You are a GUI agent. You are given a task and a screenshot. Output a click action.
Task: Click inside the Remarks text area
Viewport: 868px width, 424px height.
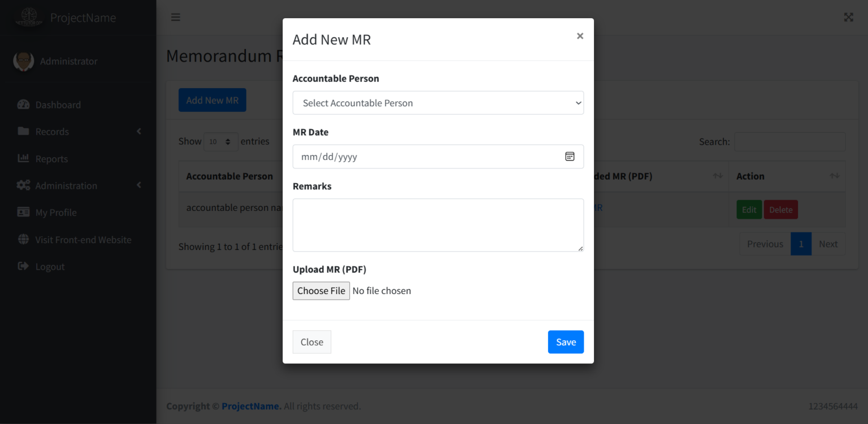438,224
